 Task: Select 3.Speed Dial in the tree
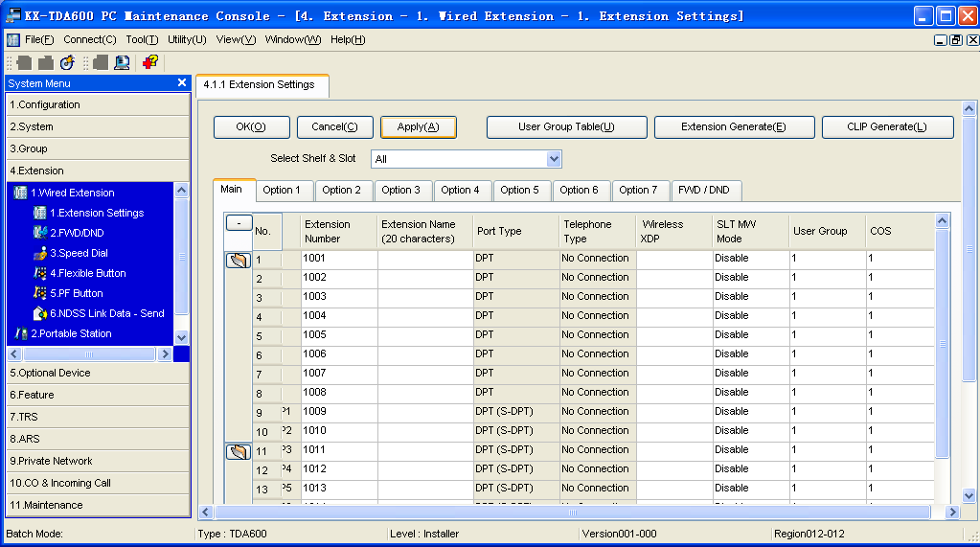pyautogui.click(x=79, y=253)
